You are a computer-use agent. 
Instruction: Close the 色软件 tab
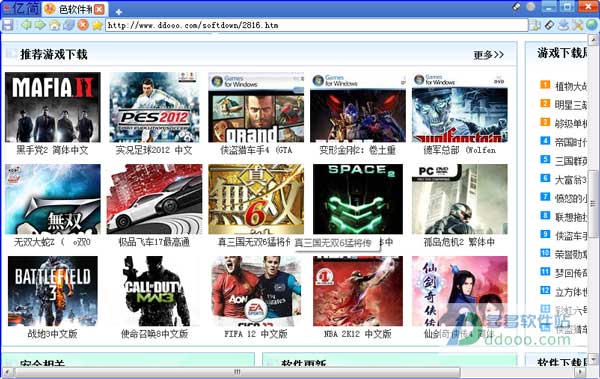[x=99, y=9]
